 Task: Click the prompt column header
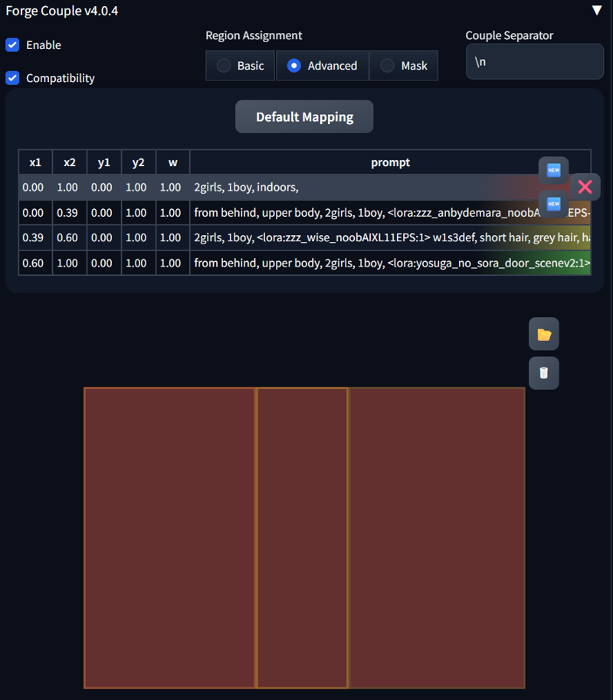(390, 162)
